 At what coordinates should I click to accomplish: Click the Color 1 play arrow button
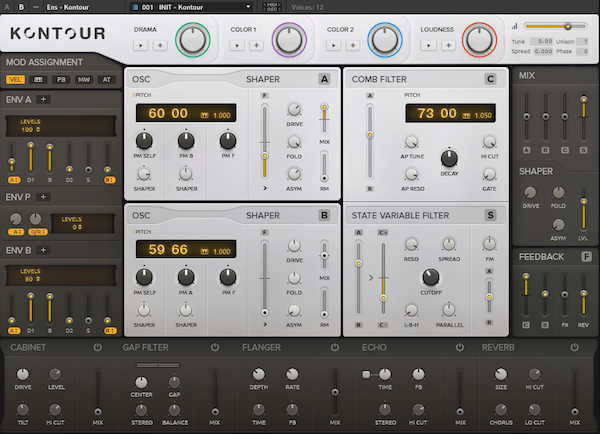click(x=237, y=46)
